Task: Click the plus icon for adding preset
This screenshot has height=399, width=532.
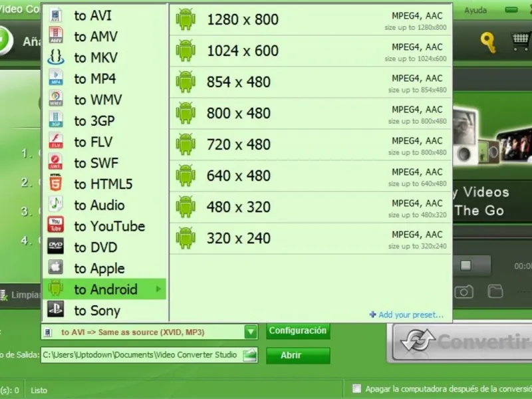Action: point(372,315)
